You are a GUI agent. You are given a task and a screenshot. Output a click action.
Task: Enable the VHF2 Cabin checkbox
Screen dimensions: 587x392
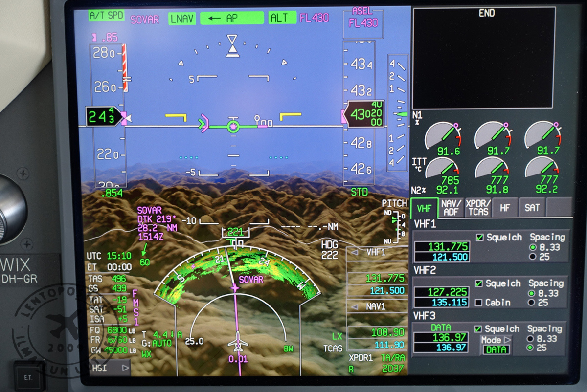tap(479, 303)
